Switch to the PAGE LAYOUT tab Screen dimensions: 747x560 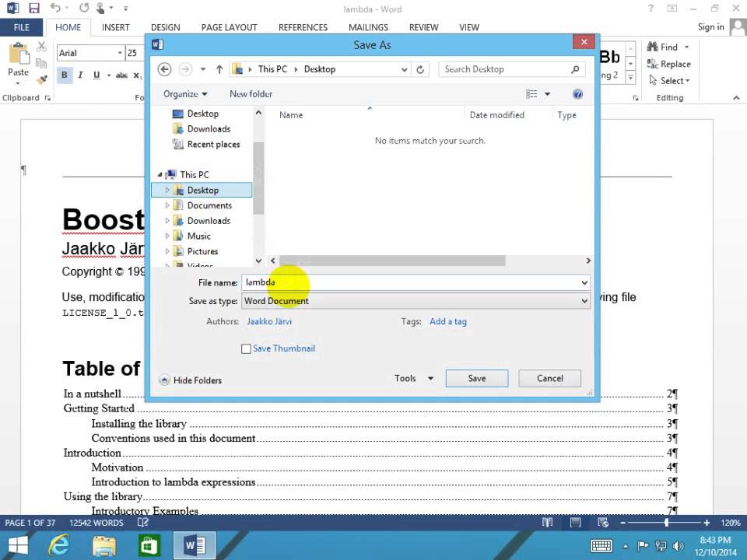[229, 28]
